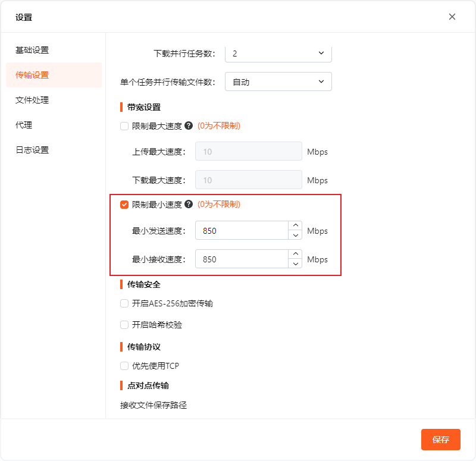Enable 限制最大速度 checkbox
476x461 pixels.
point(124,126)
